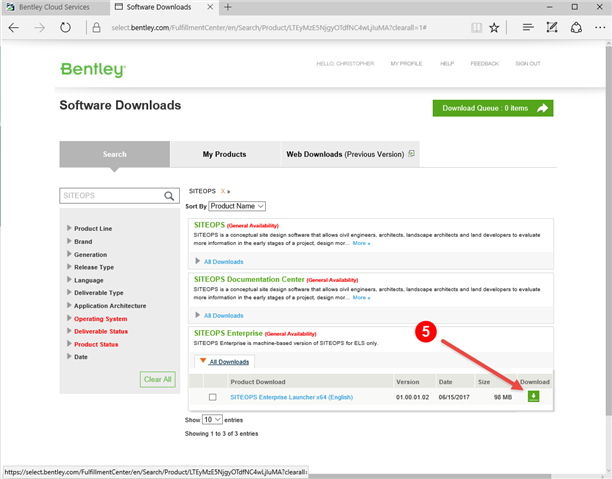Open Web Downloads (Previous Version) tab

pos(350,154)
